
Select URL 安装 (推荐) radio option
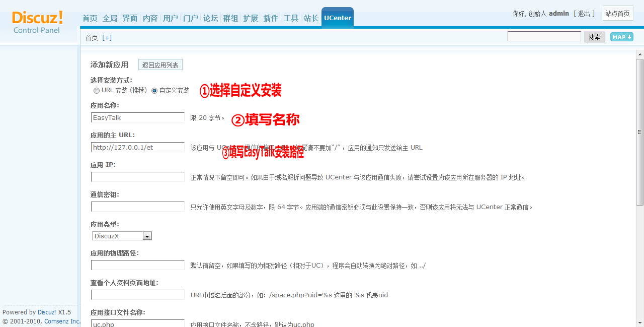97,91
